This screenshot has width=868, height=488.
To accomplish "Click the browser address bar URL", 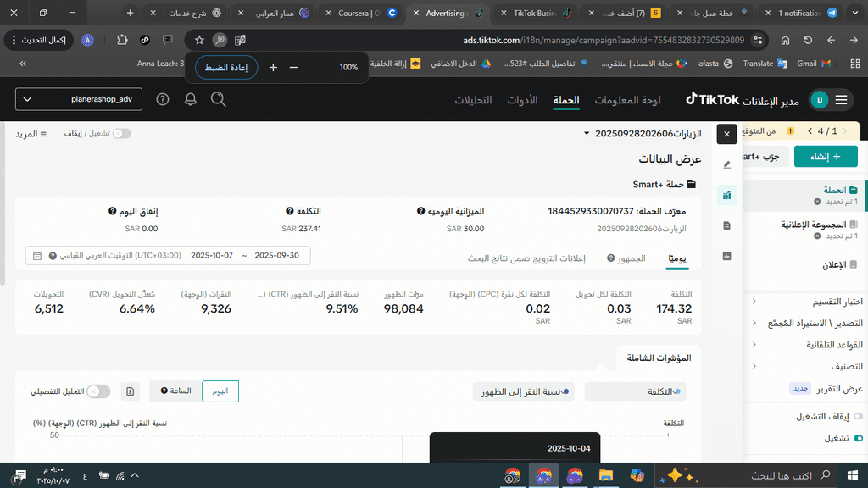I will tap(604, 40).
